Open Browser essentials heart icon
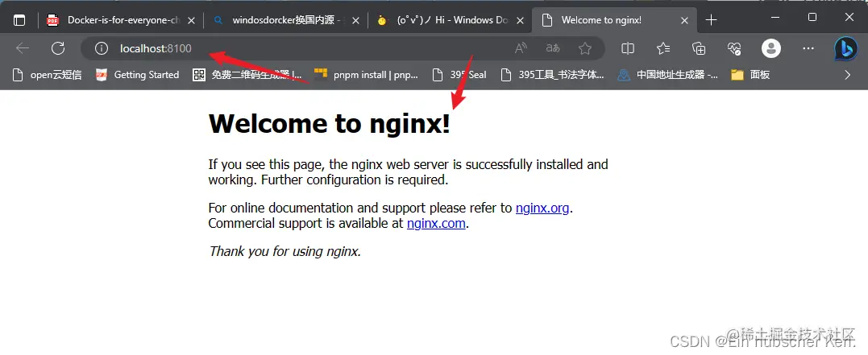868x355 pixels. (x=734, y=48)
